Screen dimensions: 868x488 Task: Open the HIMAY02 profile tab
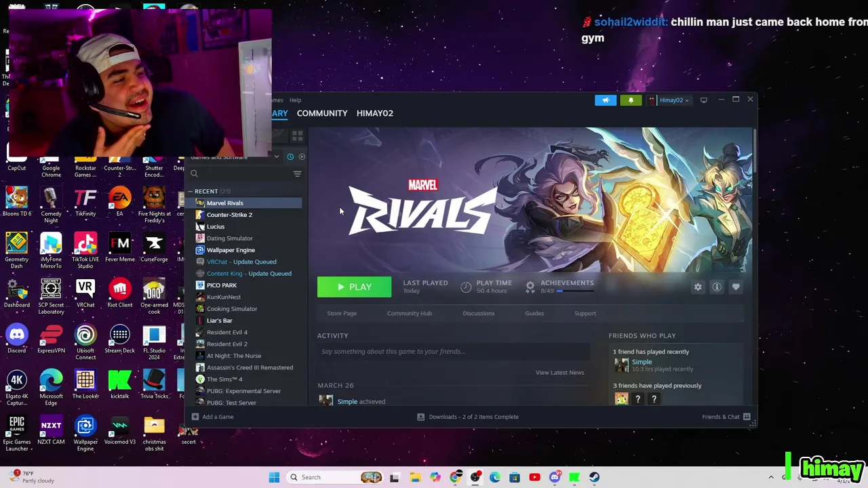[x=375, y=113]
